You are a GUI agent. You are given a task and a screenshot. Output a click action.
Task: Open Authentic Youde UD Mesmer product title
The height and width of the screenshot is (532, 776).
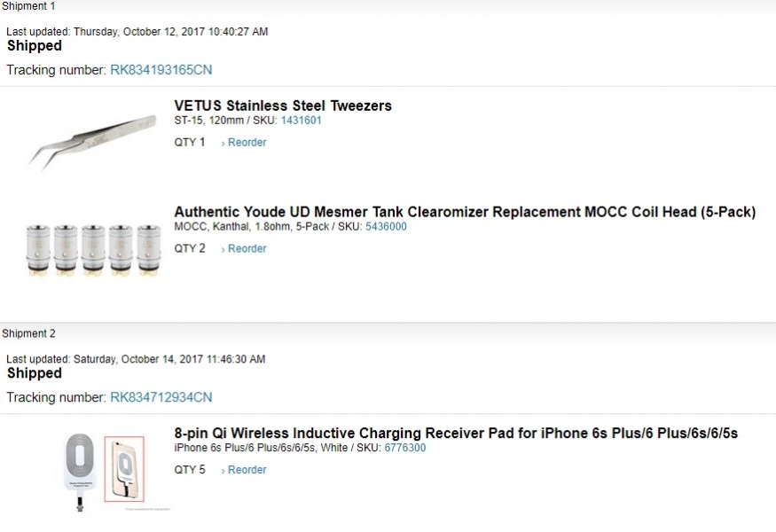(x=464, y=213)
